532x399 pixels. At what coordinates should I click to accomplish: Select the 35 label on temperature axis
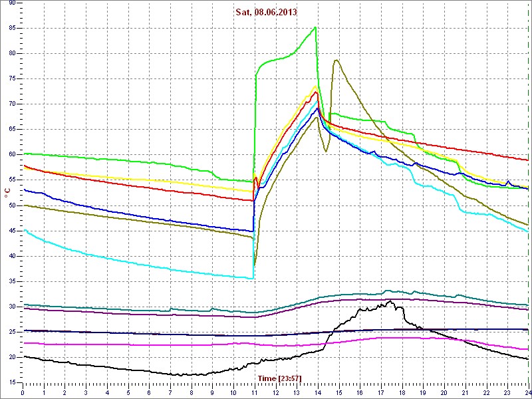coord(11,281)
